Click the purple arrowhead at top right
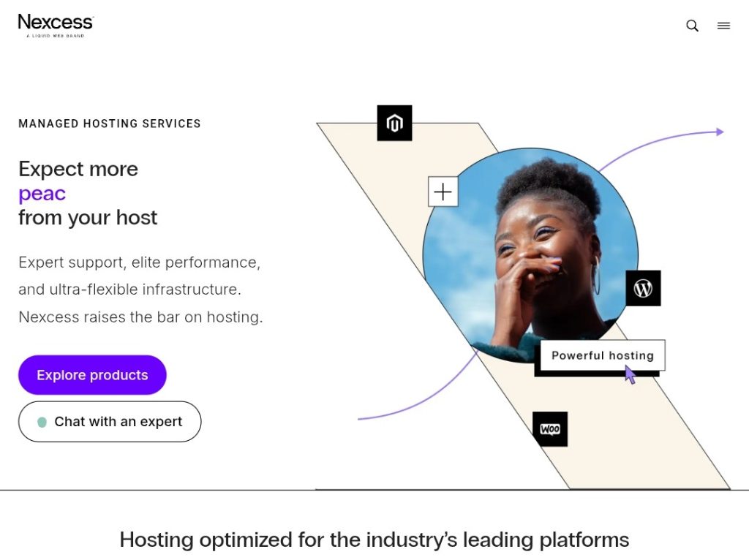Viewport: 749px width, 560px height. pyautogui.click(x=720, y=132)
